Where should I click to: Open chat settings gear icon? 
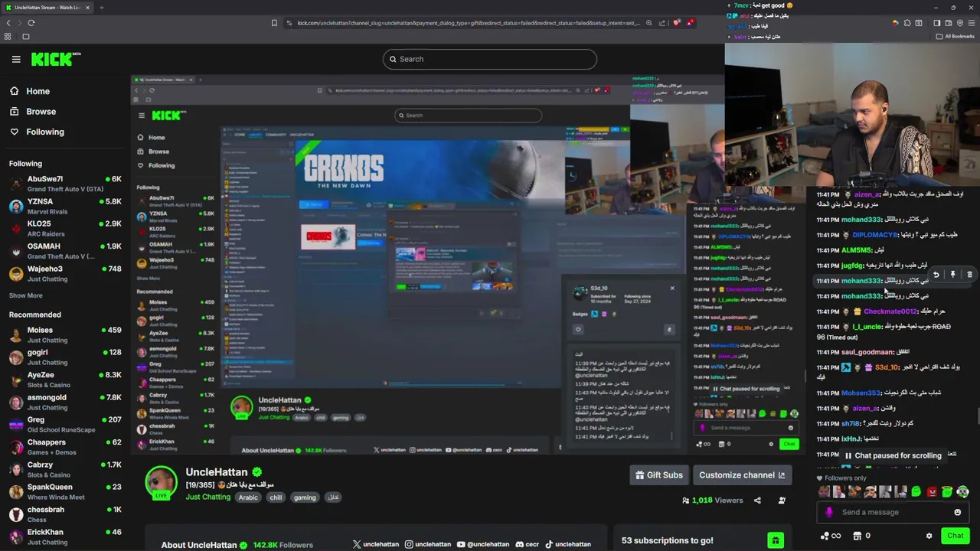tap(929, 536)
